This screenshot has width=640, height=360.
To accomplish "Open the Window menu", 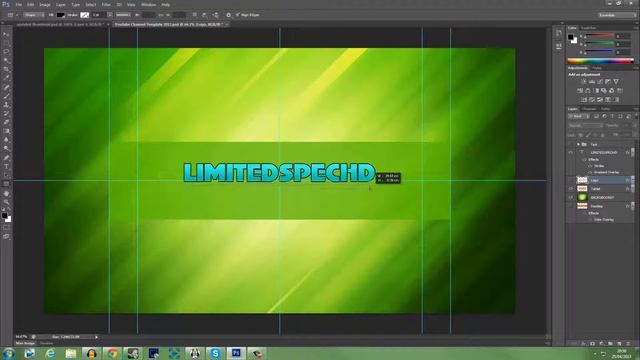I will (x=149, y=4).
